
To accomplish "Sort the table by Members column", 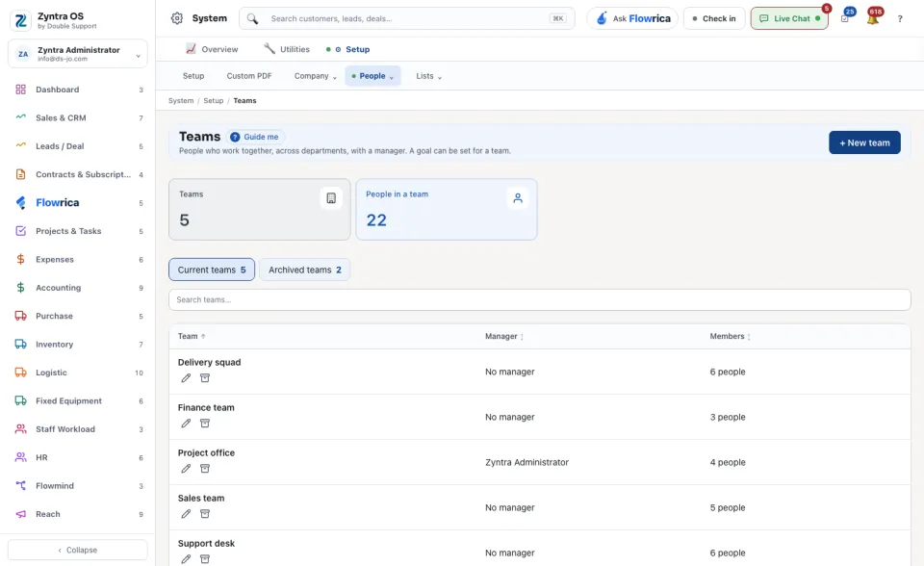I will [x=731, y=336].
